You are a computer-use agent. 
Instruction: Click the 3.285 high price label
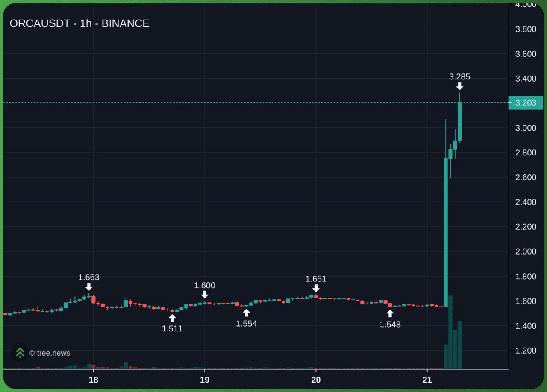[x=459, y=77]
